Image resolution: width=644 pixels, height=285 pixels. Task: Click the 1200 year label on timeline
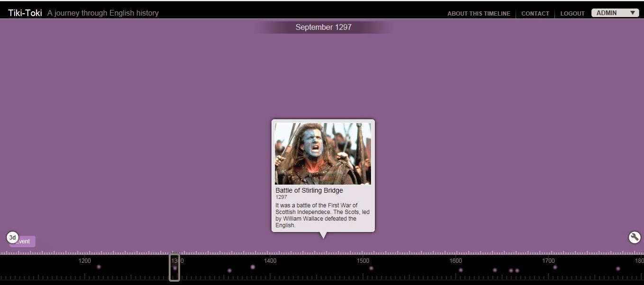(84, 261)
